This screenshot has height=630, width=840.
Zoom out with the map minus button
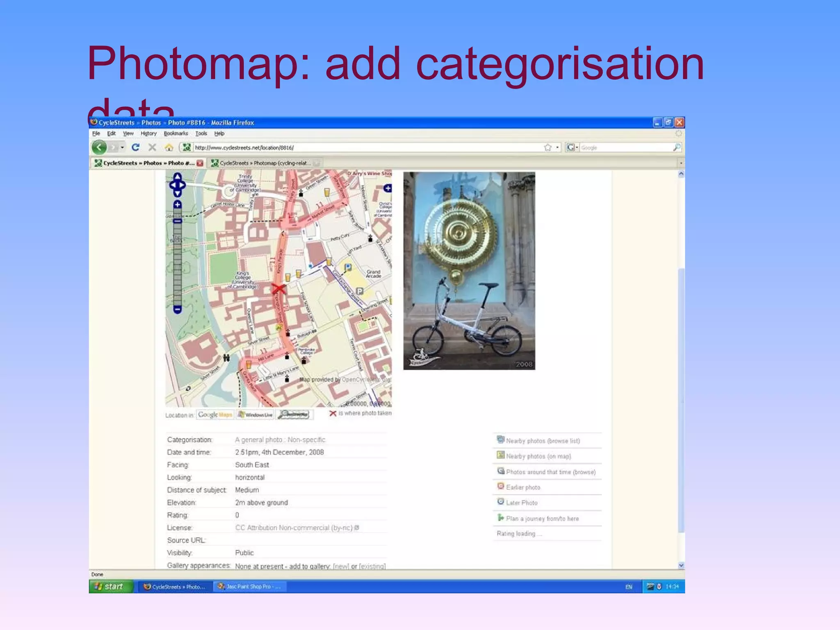[x=177, y=309]
